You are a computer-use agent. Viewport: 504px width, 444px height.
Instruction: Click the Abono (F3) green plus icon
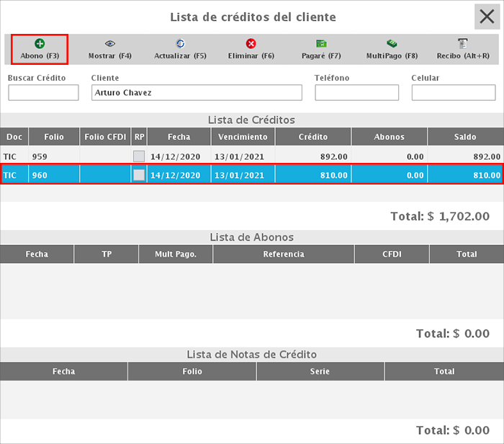pyautogui.click(x=40, y=43)
